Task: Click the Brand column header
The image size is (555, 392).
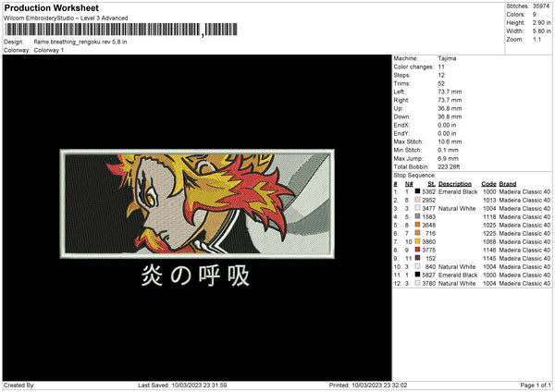Action: [x=508, y=184]
